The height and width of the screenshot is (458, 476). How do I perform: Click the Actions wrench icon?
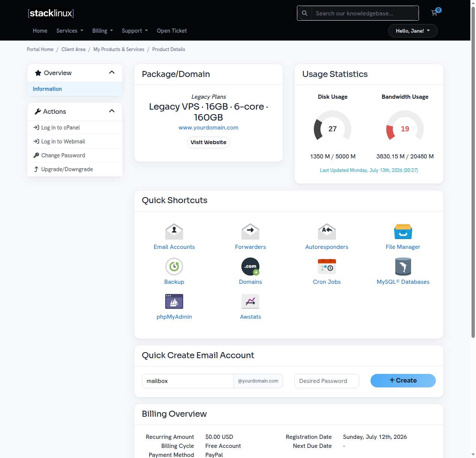pyautogui.click(x=38, y=111)
